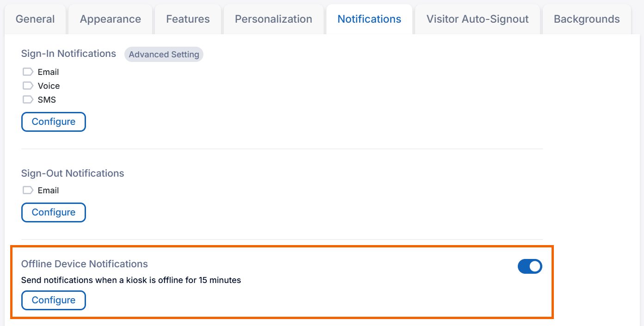Switch to the Backgrounds tab

pos(586,19)
